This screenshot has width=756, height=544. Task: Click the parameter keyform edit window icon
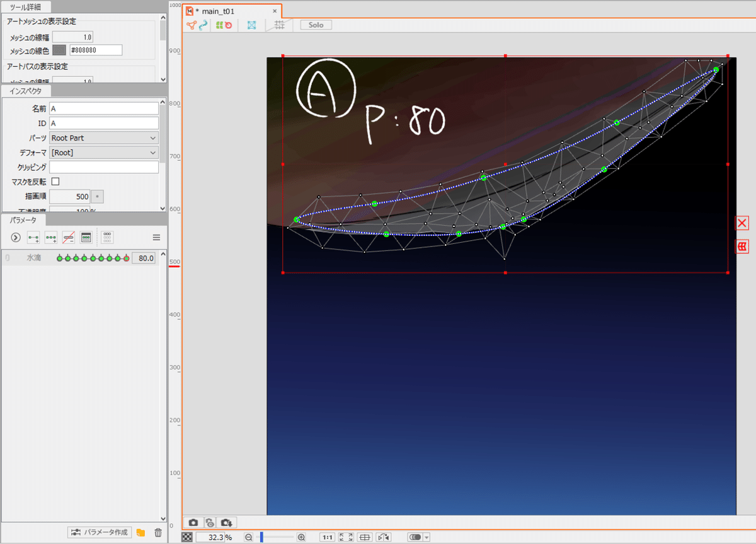point(86,238)
